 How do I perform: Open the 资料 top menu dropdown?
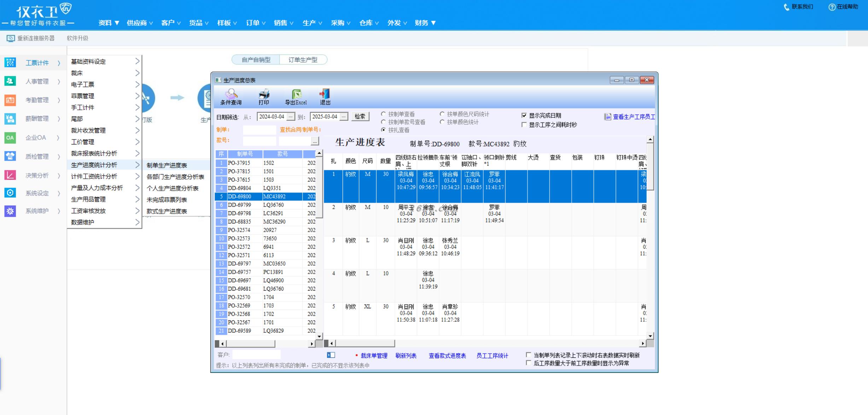click(109, 23)
